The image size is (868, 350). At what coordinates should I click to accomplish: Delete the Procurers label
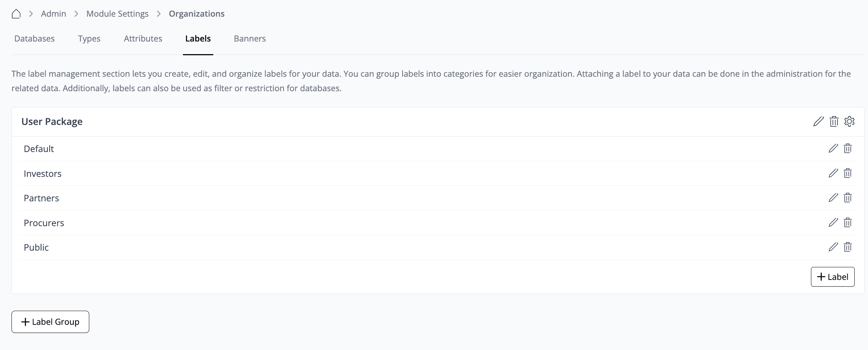848,222
